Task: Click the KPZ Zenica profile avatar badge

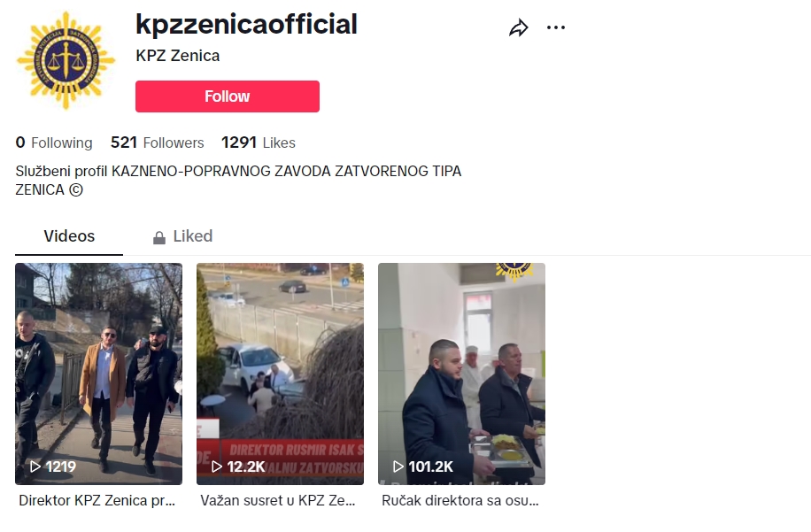Action: coord(66,60)
